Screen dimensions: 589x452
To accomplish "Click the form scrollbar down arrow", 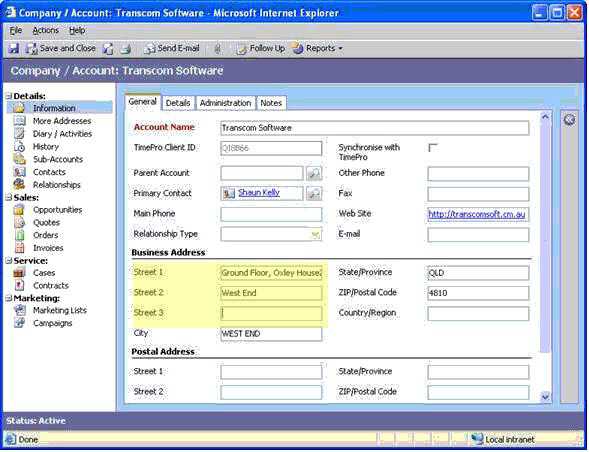I will (545, 396).
